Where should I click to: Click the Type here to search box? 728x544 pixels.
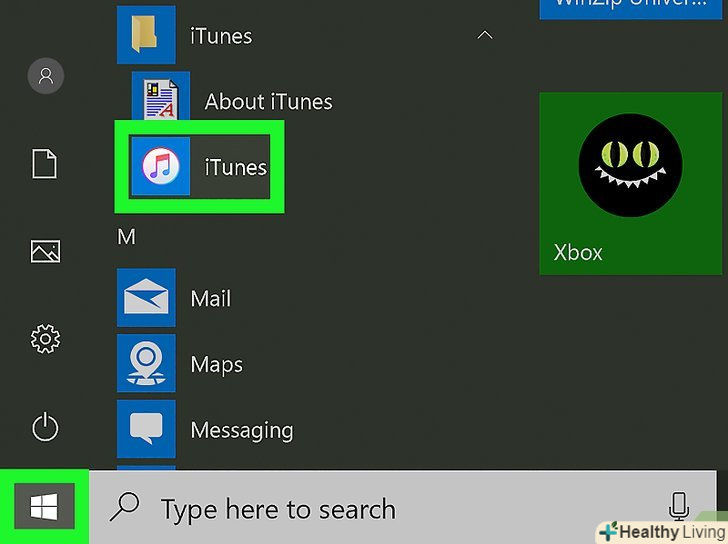click(x=403, y=508)
